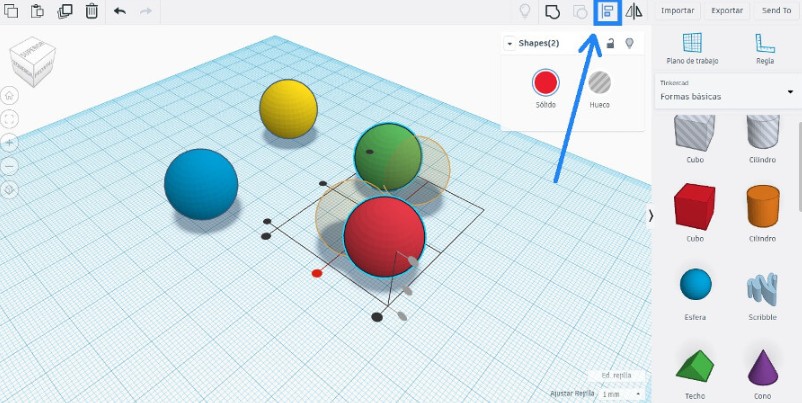Toggle the lock on selected shapes

pos(610,43)
